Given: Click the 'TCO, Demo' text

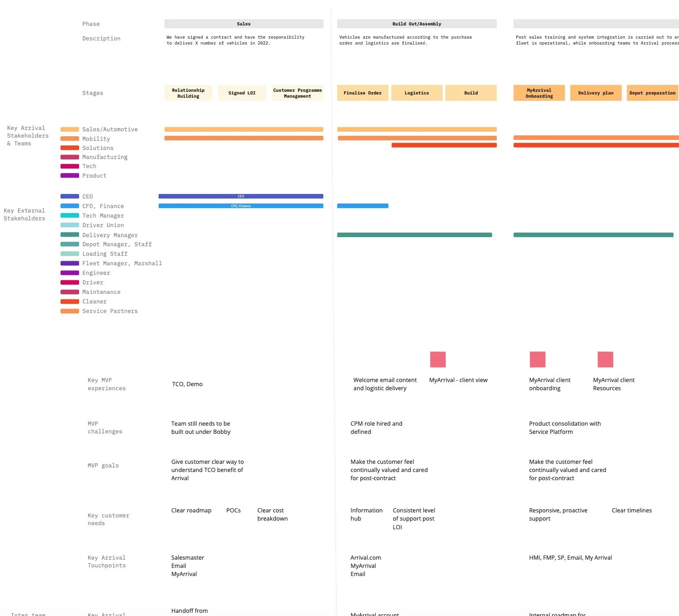Looking at the screenshot, I should click(187, 384).
